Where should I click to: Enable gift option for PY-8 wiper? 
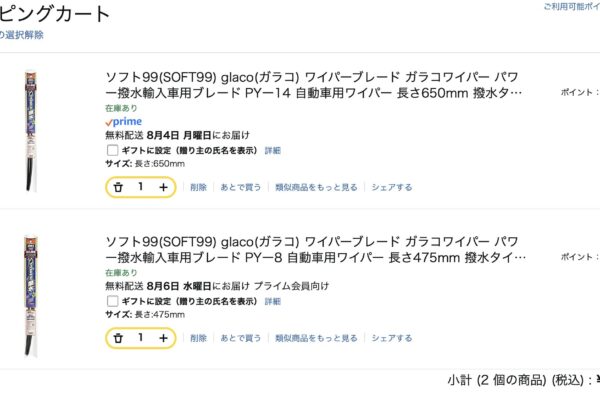point(111,301)
